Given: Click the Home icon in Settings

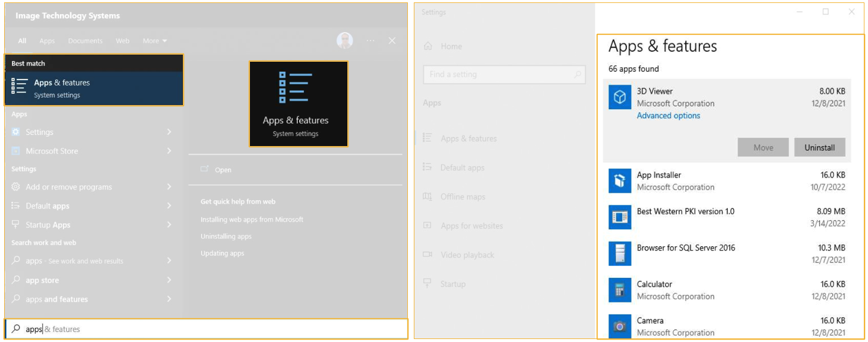Looking at the screenshot, I should point(427,46).
